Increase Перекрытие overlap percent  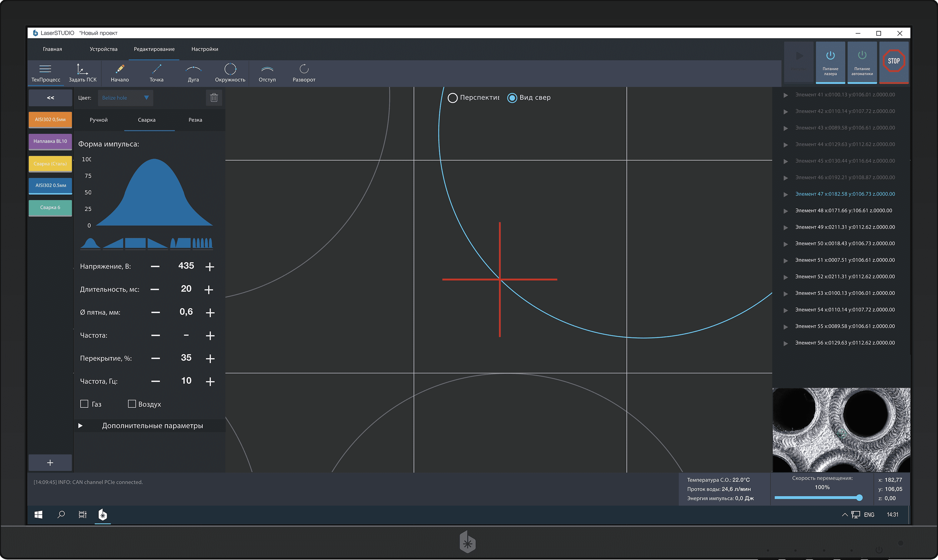coord(210,359)
